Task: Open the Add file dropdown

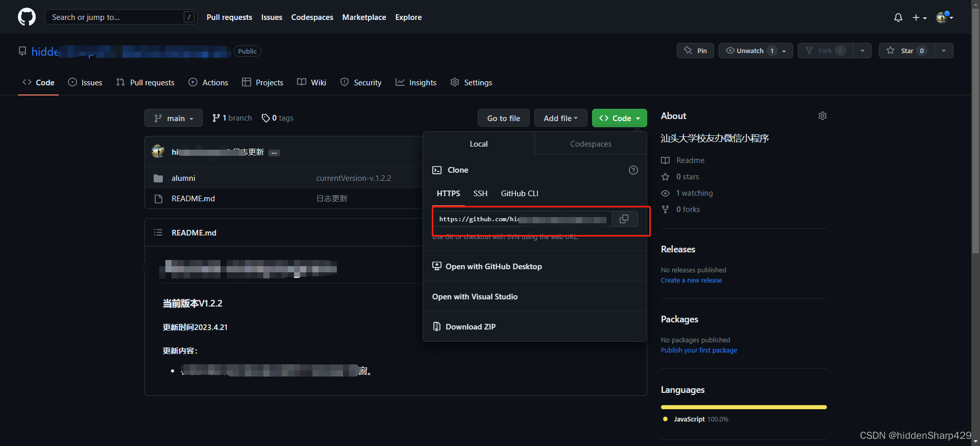Action: pyautogui.click(x=560, y=118)
